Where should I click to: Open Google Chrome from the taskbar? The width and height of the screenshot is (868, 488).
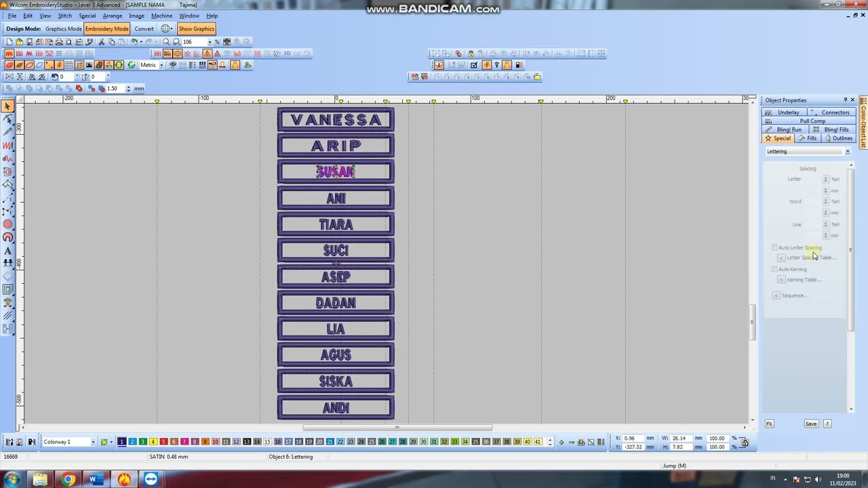(68, 479)
